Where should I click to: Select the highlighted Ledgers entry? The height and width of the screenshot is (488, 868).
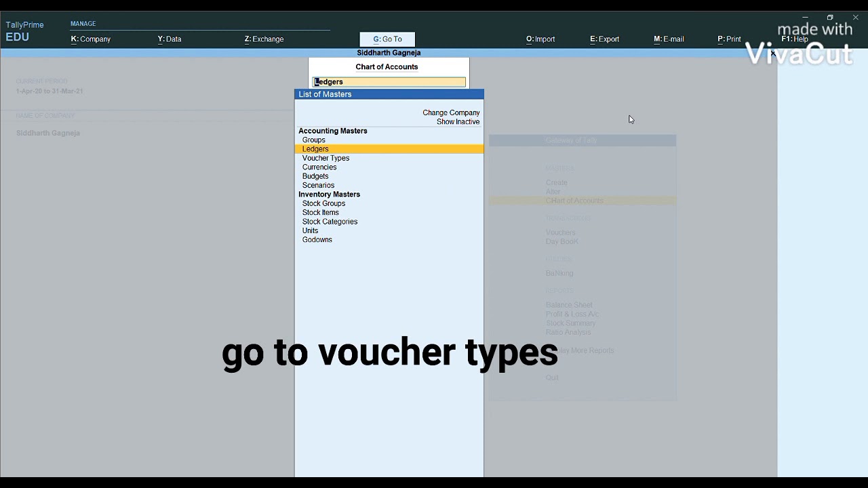(389, 149)
